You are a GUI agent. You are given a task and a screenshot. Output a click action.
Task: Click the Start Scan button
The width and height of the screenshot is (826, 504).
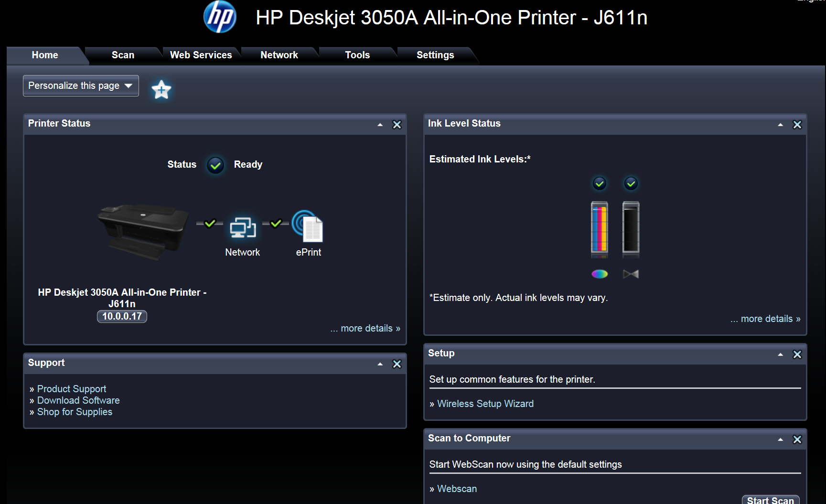(x=770, y=500)
